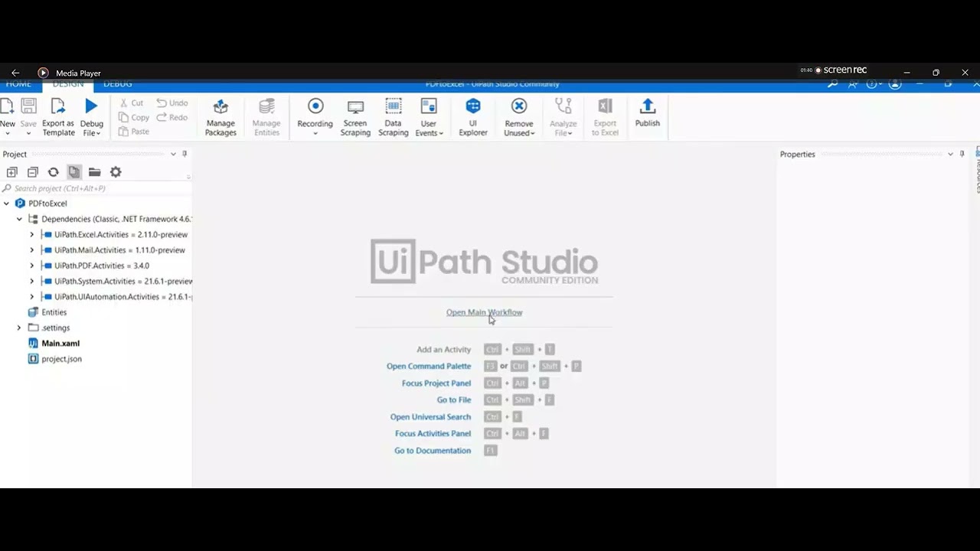
Task: Click Media Player back arrow
Action: point(15,73)
